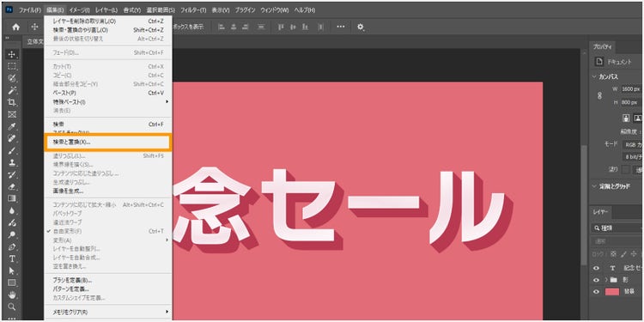The image size is (644, 322).
Task: Select the Path Selection arrow tool
Action: tap(12, 270)
